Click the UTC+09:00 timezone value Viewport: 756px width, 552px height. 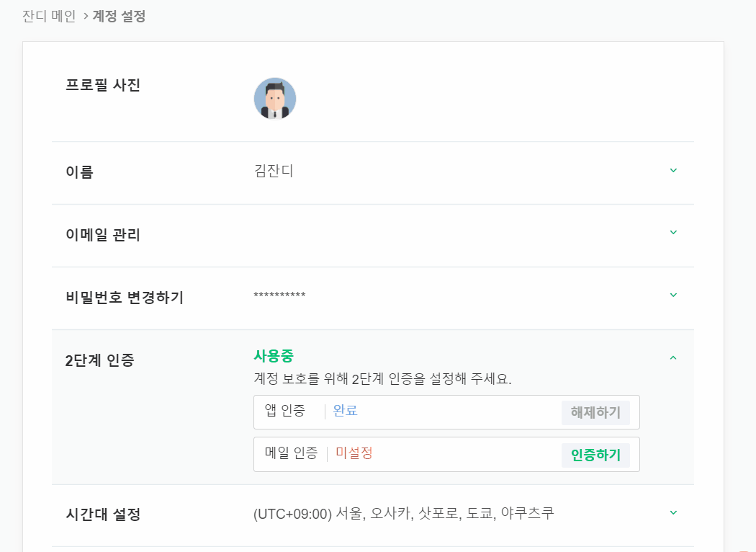click(x=403, y=514)
